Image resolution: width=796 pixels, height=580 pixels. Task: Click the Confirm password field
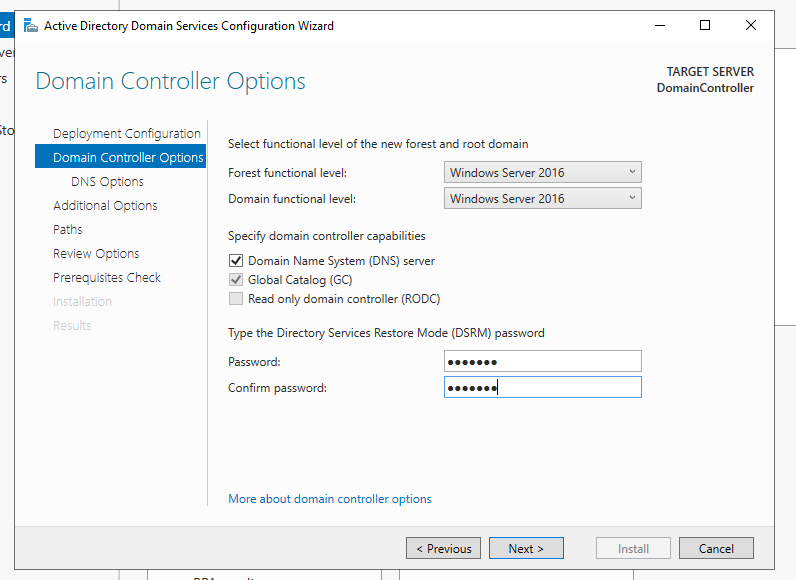542,388
